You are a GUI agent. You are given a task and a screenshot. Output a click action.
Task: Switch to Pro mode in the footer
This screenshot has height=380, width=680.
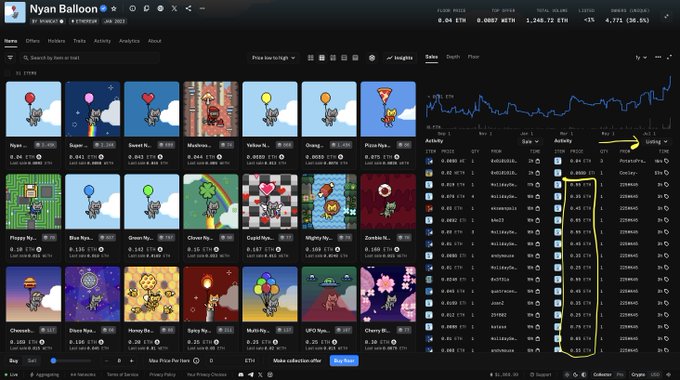(620, 374)
